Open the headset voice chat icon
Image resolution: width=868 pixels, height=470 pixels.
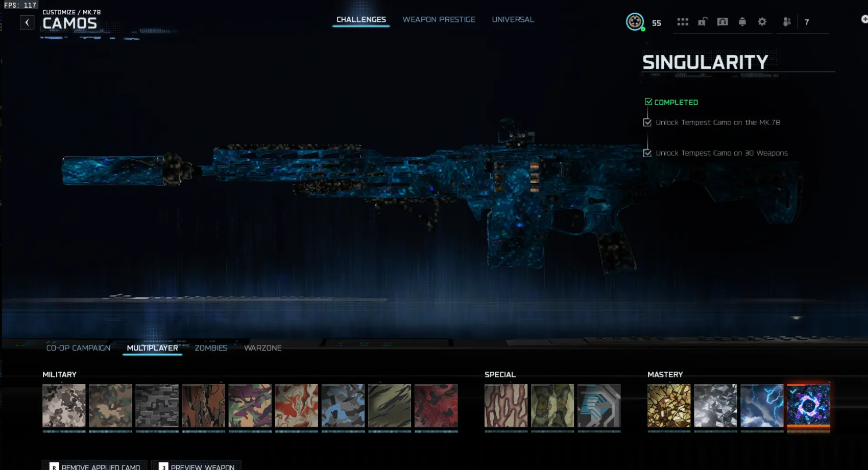(722, 22)
